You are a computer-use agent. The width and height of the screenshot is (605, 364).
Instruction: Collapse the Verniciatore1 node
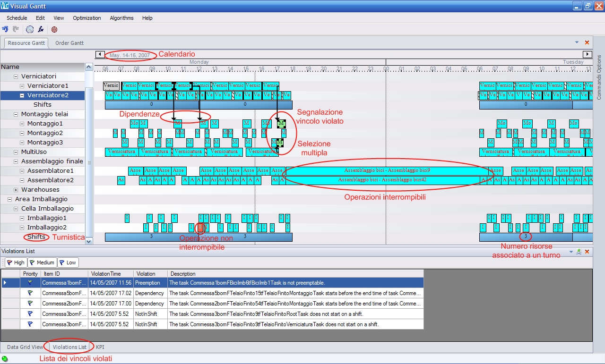22,86
